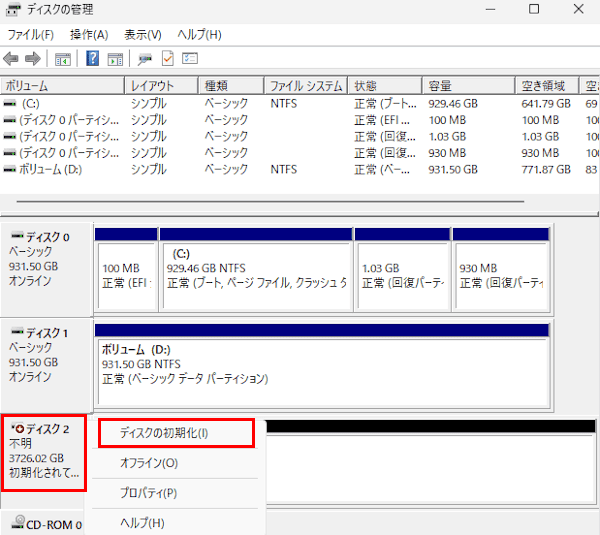Open the 操作(A) menu
This screenshot has width=600, height=535.
[x=89, y=35]
